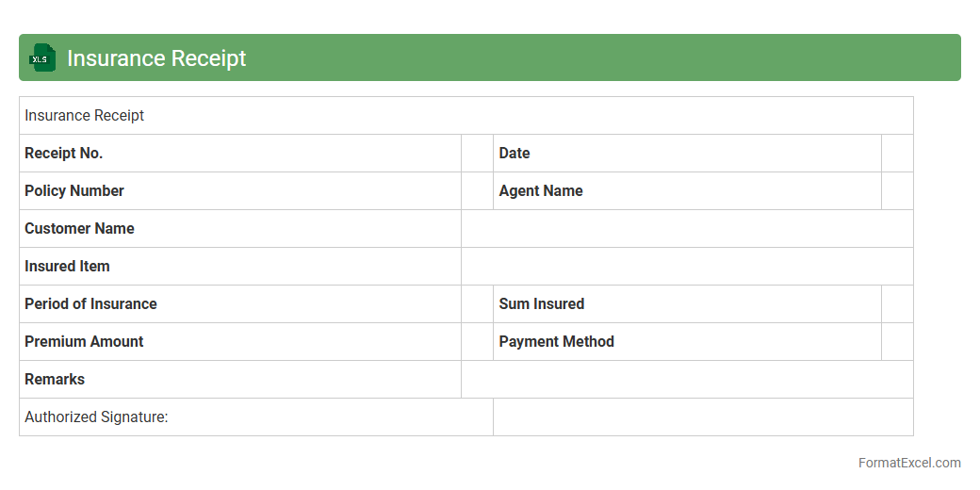Select the Insurance Receipt table title cell
Viewport: 980px width, 490px height.
pos(465,116)
